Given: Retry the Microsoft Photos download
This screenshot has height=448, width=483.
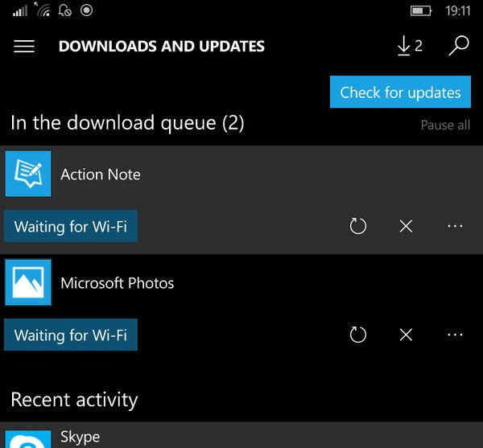Looking at the screenshot, I should pyautogui.click(x=358, y=335).
